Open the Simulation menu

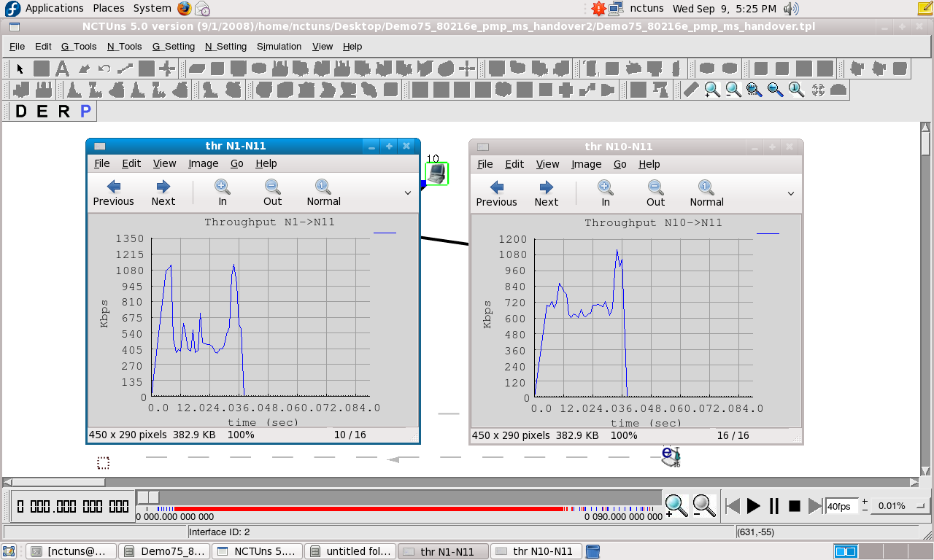[x=279, y=46]
